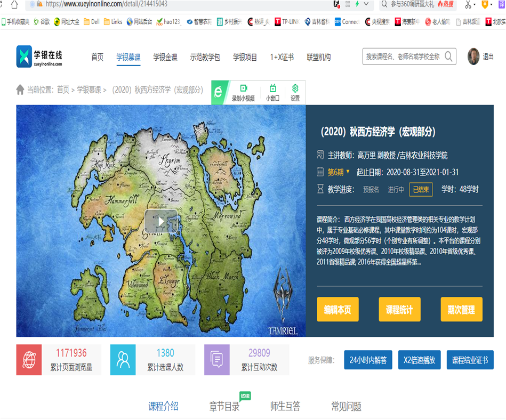Switch to the 课程介绍 tab
506x420 pixels.
[x=163, y=406]
